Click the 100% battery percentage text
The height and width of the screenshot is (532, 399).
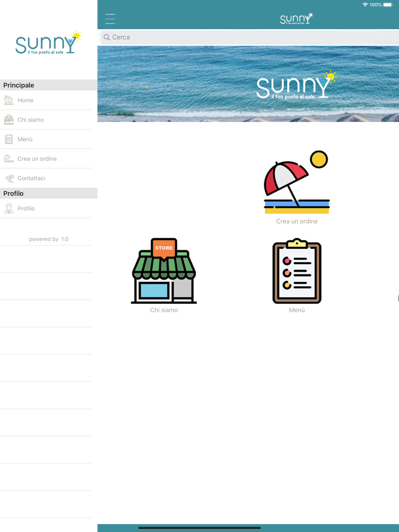pos(375,5)
